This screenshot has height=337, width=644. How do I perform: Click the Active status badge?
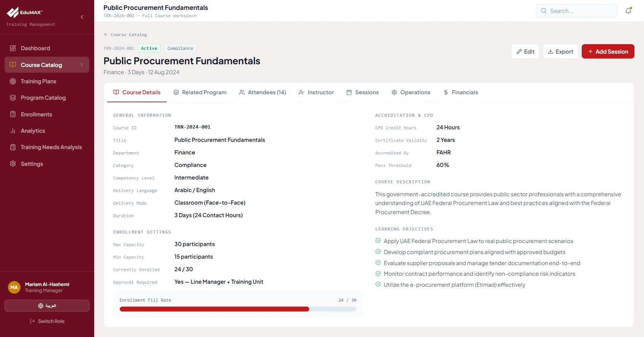[x=149, y=48]
